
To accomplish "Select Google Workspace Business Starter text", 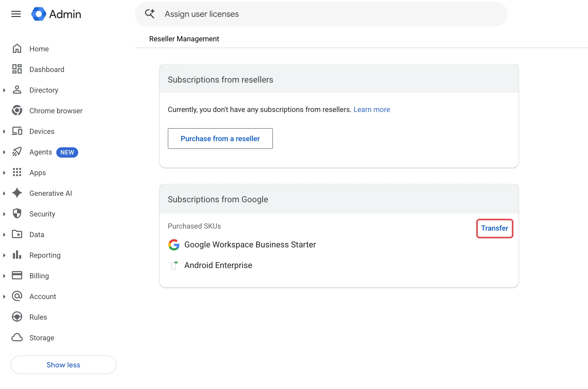I will [x=250, y=245].
